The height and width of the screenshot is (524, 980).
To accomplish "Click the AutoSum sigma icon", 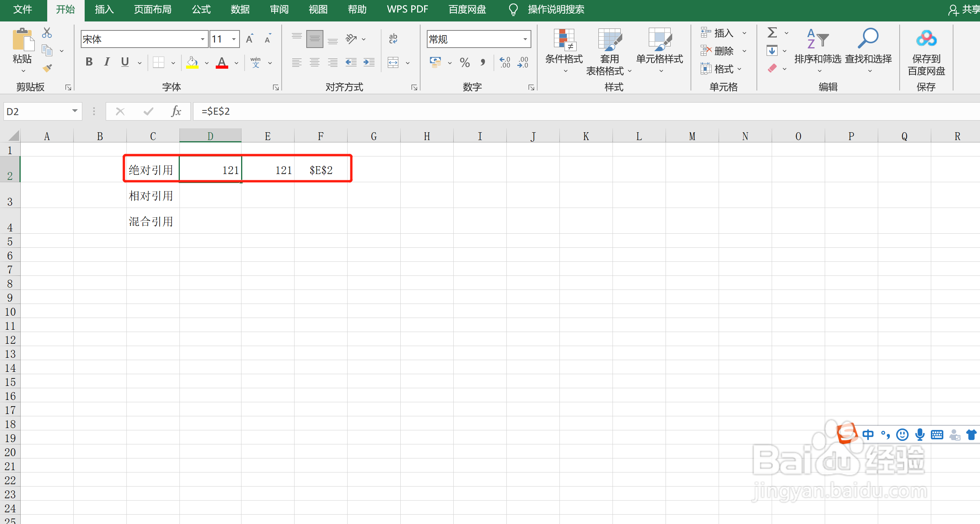I will [x=772, y=33].
